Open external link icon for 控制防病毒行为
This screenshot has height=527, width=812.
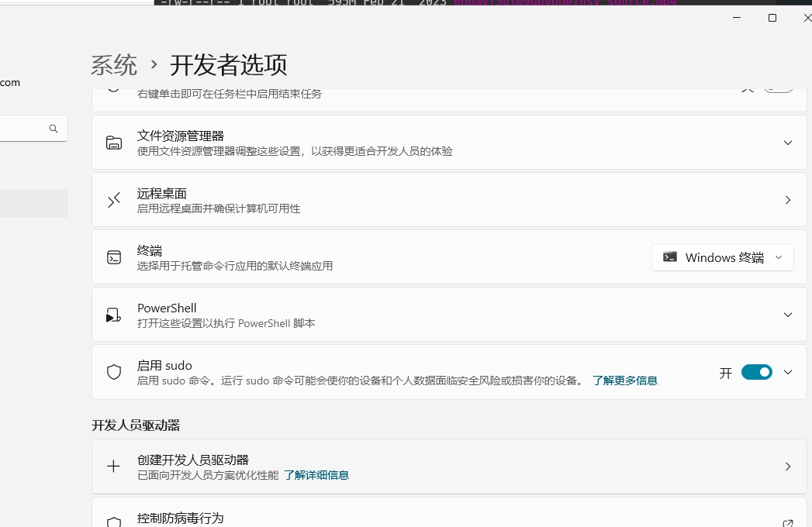point(788,523)
